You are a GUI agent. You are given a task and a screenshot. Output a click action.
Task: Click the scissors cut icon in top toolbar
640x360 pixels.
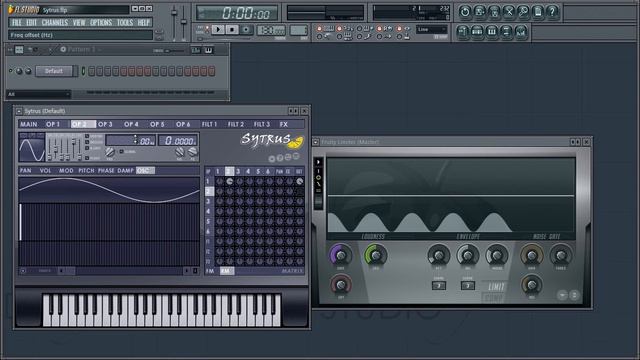[x=509, y=12]
